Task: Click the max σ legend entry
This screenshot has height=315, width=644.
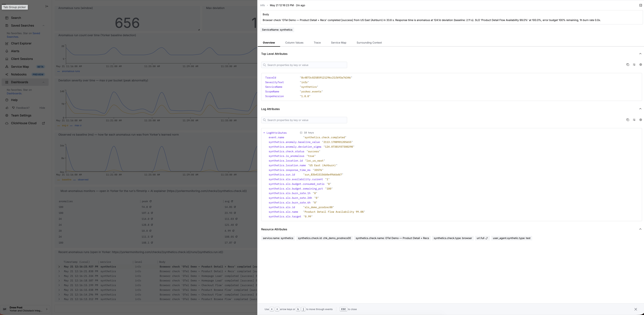Action: tap(76, 126)
